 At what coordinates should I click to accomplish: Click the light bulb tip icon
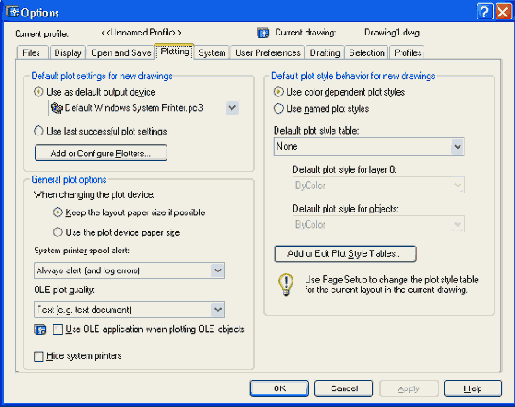tap(286, 284)
